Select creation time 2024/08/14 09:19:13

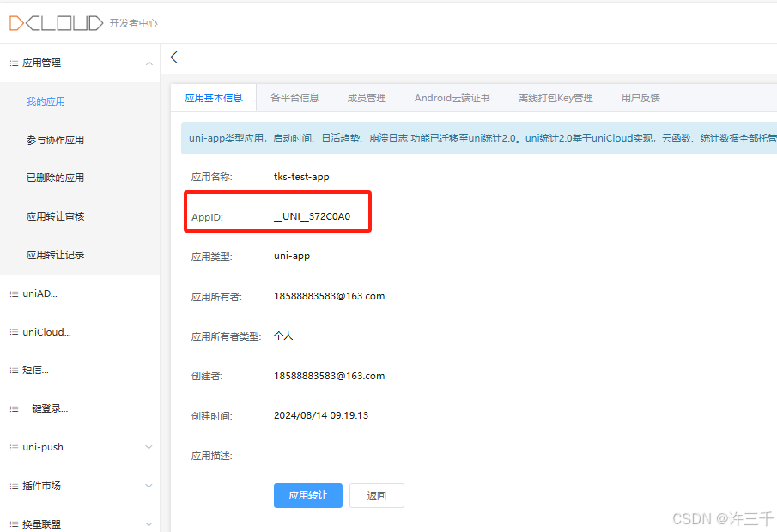point(321,415)
